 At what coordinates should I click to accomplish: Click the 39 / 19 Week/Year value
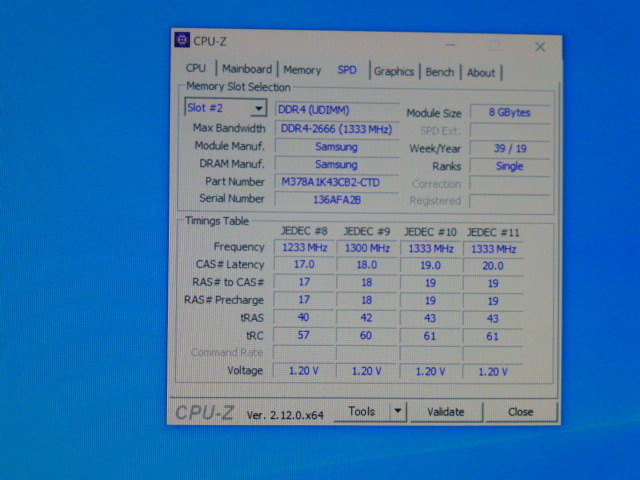coord(510,149)
